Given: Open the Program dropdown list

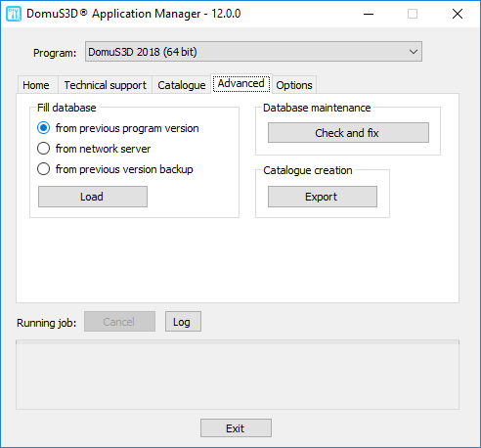Looking at the screenshot, I should click(x=253, y=52).
